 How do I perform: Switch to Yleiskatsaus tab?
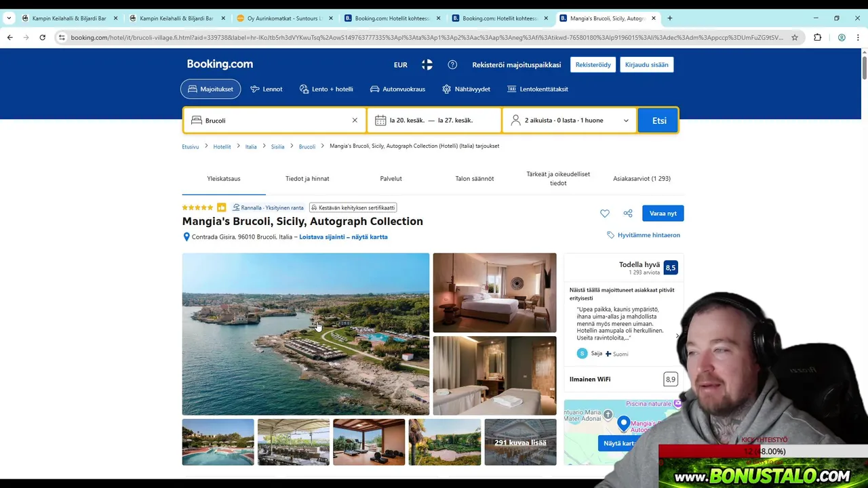tap(224, 179)
